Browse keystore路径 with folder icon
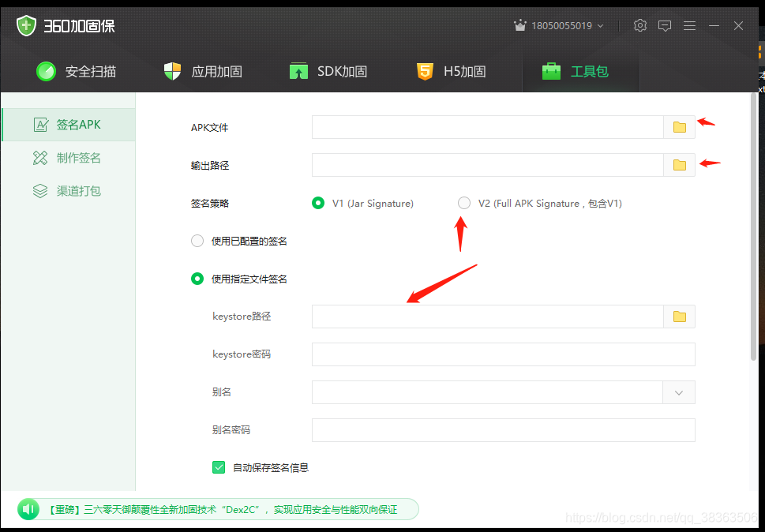 (679, 317)
